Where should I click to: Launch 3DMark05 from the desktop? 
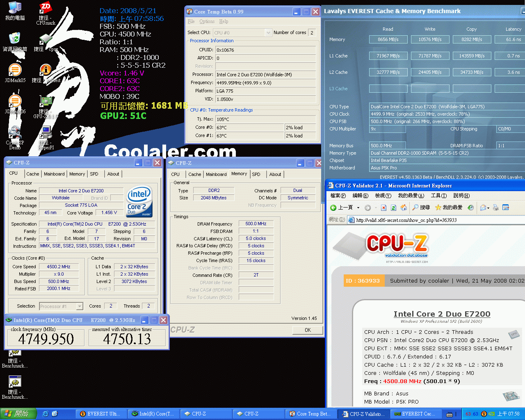point(15,73)
